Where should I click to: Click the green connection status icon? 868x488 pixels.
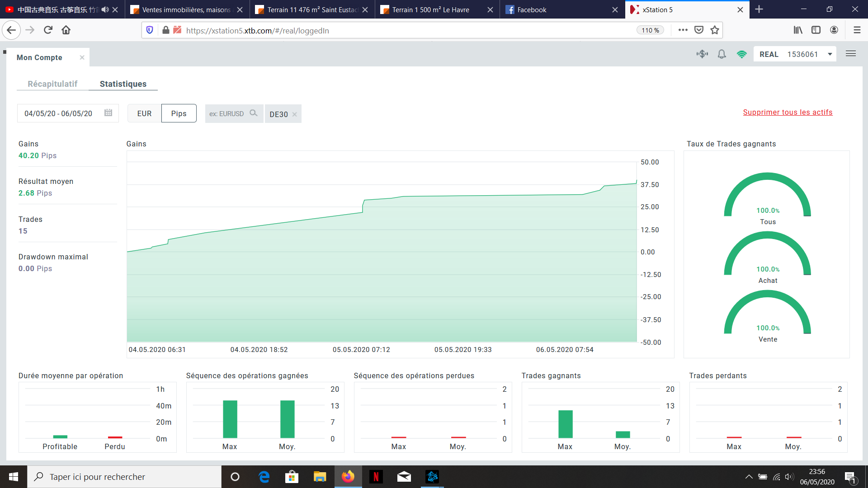[x=741, y=54]
